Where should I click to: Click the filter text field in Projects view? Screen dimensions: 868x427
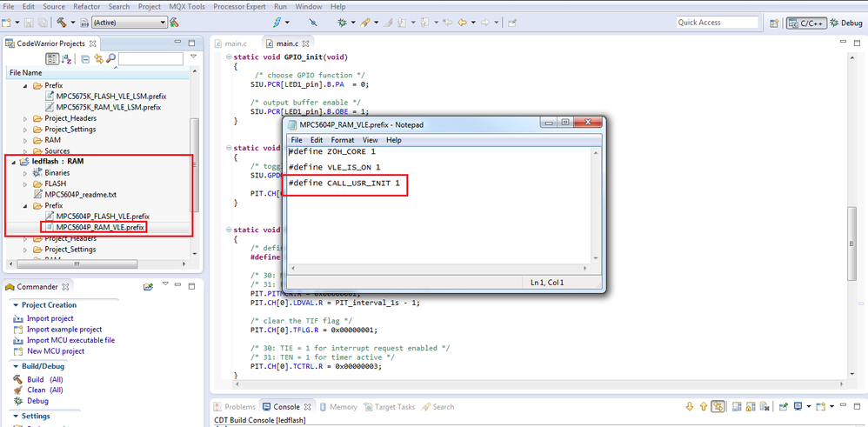(x=150, y=58)
